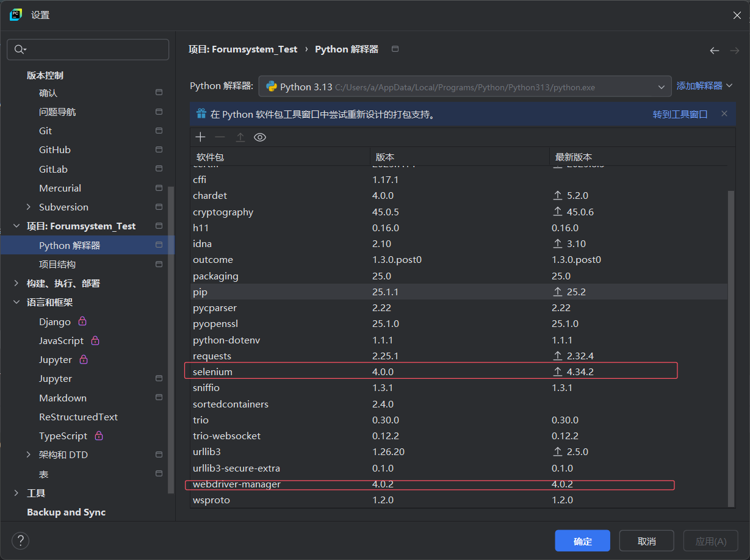Collapse the 项目: Forumsystem_Test node
The width and height of the screenshot is (750, 560).
pos(16,226)
